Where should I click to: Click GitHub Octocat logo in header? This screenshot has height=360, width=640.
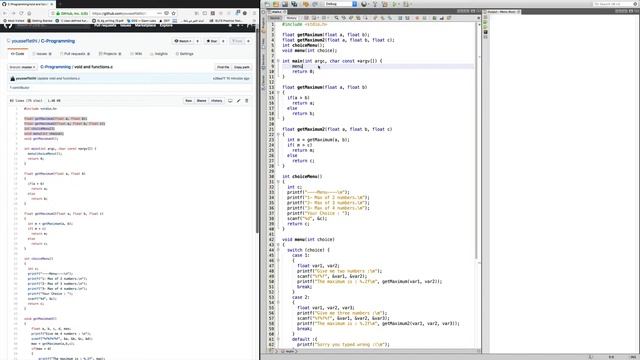click(8, 25)
